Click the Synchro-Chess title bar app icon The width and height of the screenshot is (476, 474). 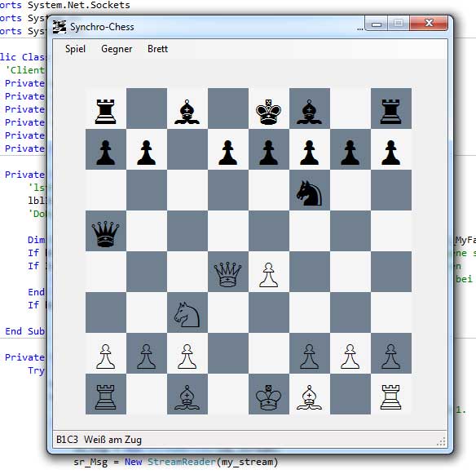coord(59,27)
